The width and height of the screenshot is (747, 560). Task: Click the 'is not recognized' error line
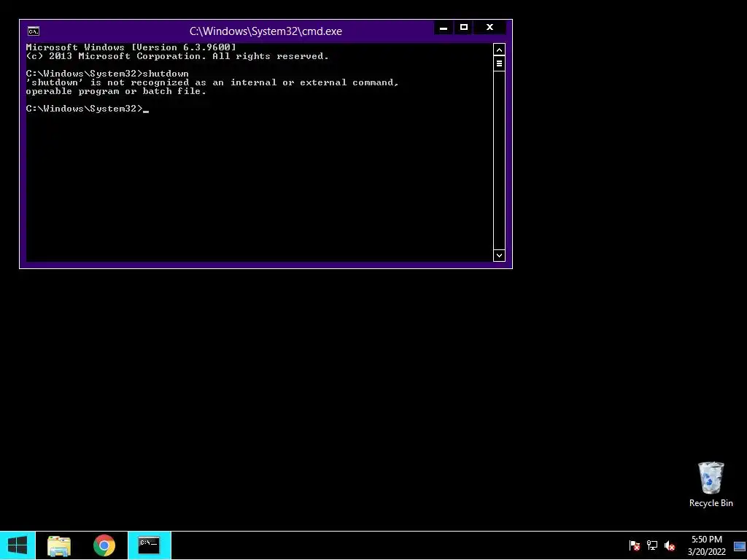tap(212, 82)
